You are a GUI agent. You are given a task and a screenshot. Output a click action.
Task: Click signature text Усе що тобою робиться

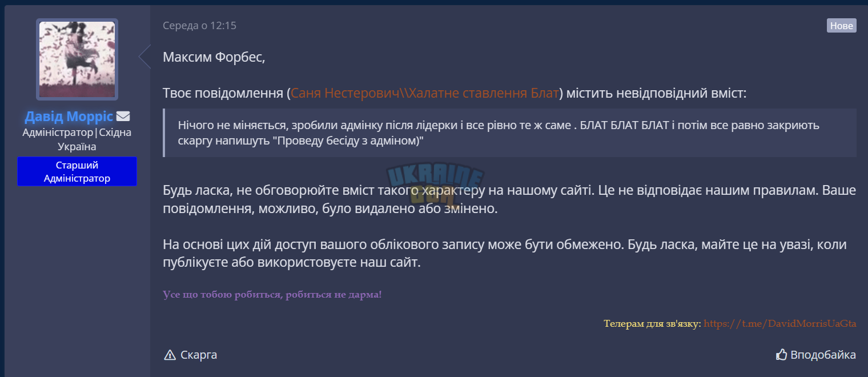coord(272,295)
